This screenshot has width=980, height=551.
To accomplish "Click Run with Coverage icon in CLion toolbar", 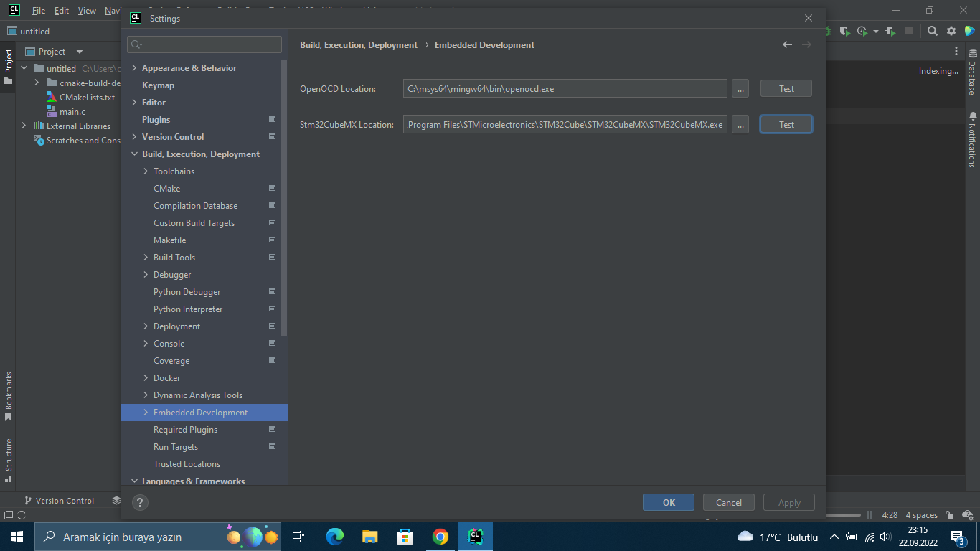I will coord(845,32).
